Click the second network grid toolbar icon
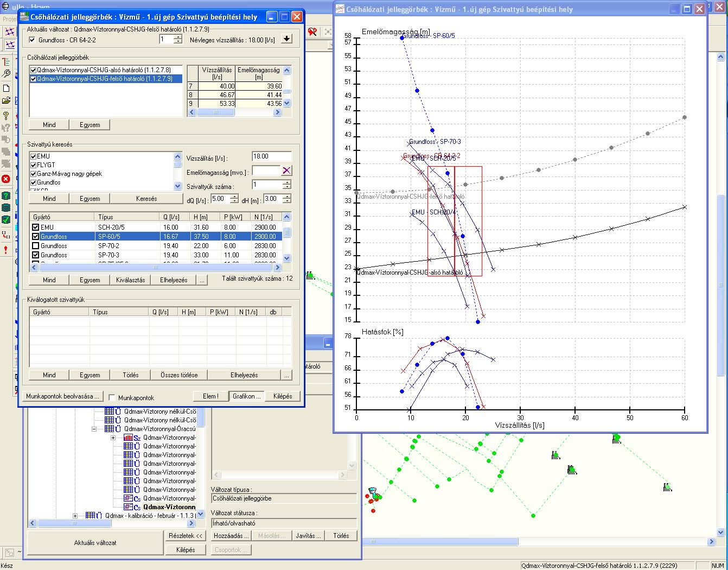728x570 pixels. (10, 45)
